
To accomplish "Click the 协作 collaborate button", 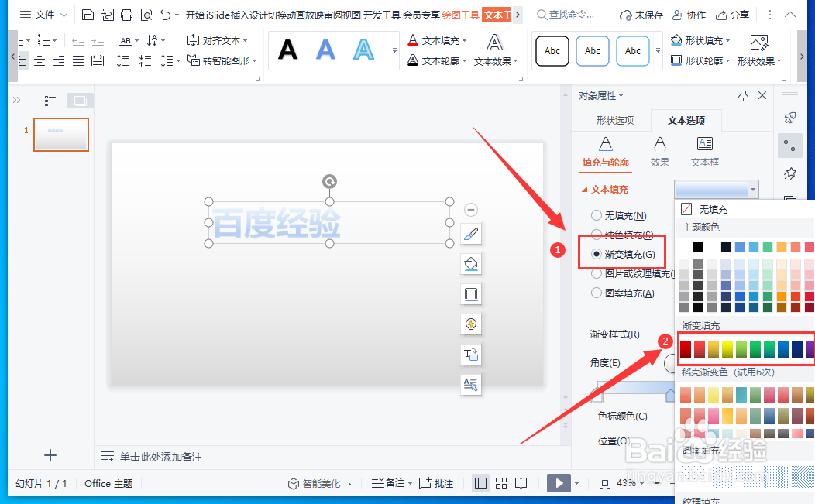I will (689, 15).
